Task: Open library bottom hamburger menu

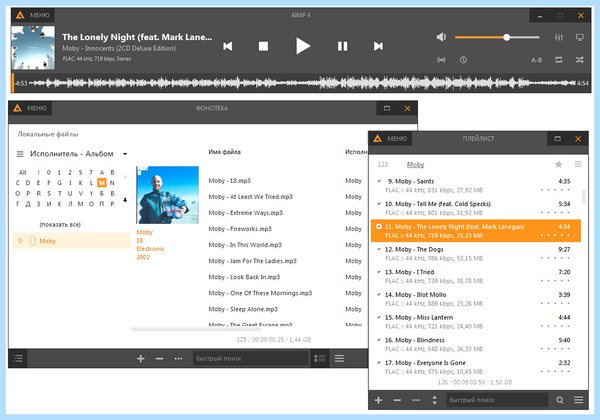Action: point(339,358)
